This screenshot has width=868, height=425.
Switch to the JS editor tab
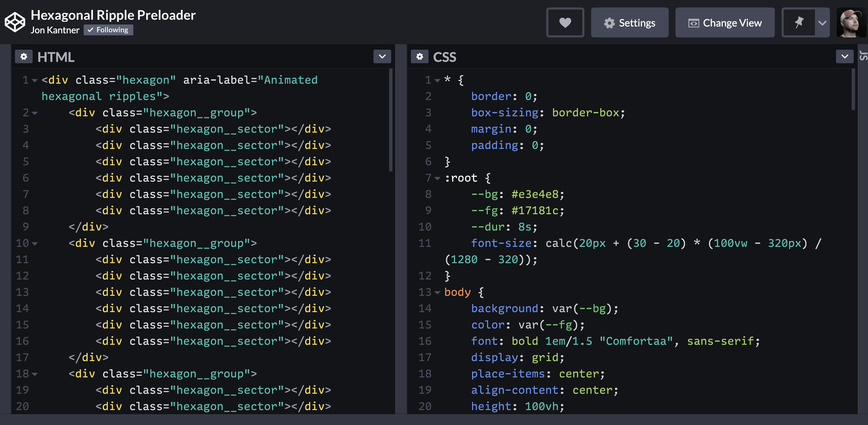click(x=863, y=56)
